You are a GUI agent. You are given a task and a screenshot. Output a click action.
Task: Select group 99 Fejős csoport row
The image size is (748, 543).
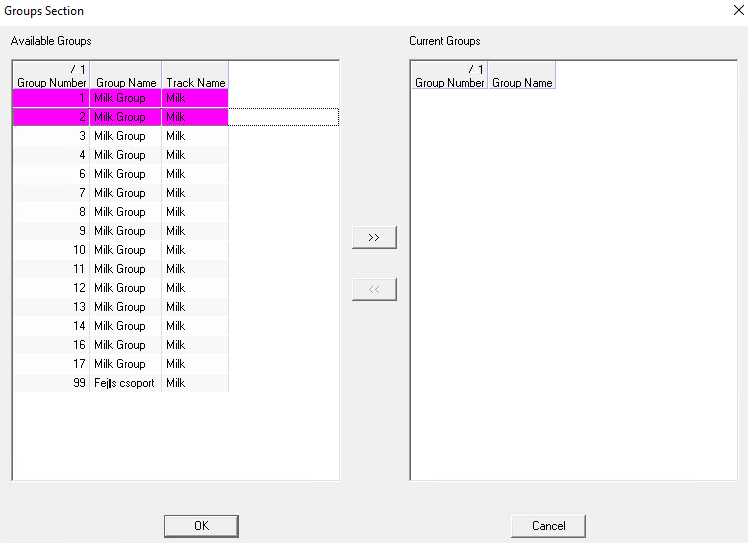click(x=120, y=383)
